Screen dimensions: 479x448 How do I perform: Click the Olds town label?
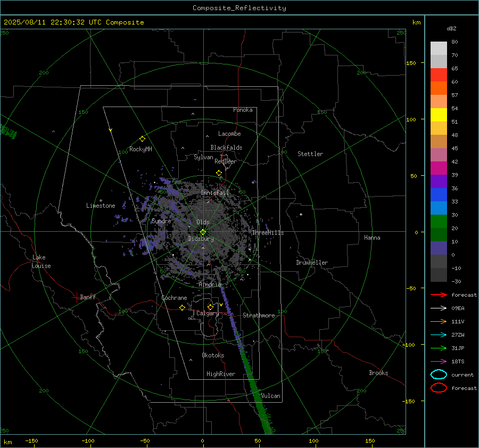203,222
